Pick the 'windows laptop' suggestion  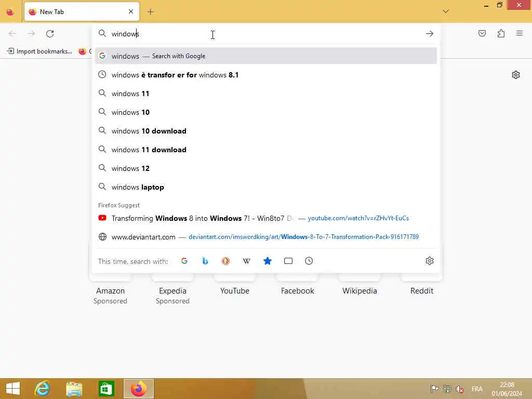[265, 187]
